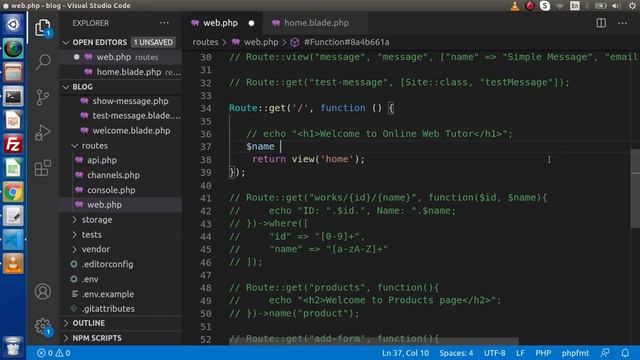Open the Accounts menu icon
This screenshot has height=360, width=640.
43,291
